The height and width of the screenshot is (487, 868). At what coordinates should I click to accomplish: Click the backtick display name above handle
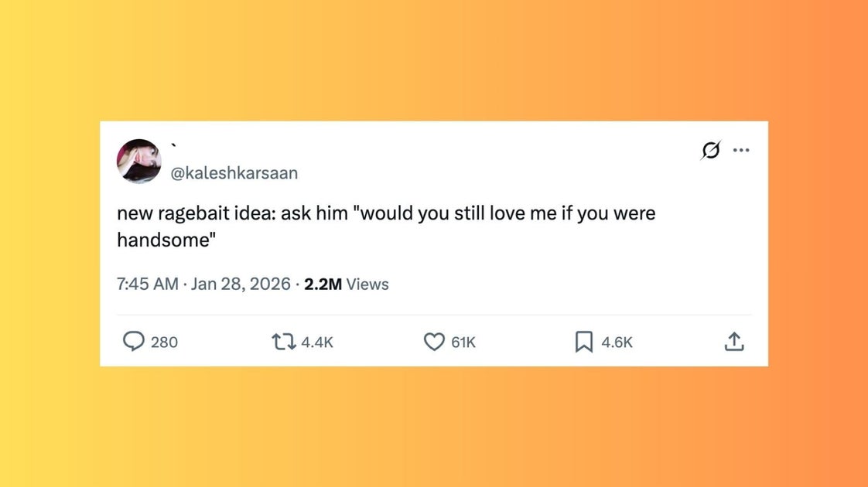(x=173, y=146)
